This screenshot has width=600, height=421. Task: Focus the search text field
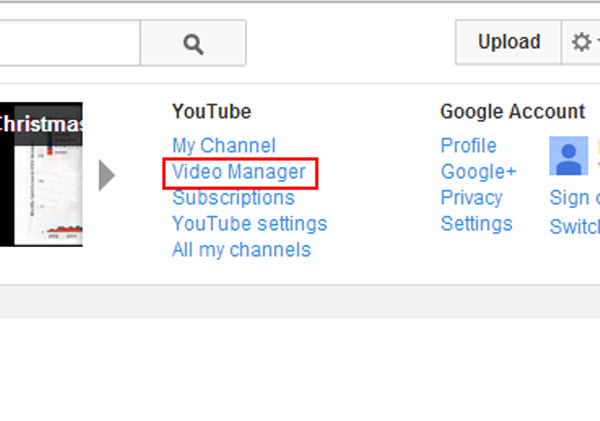(70, 43)
